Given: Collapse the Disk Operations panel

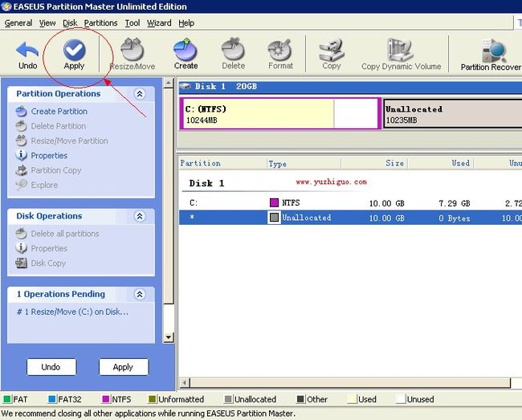Looking at the screenshot, I should click(x=140, y=216).
